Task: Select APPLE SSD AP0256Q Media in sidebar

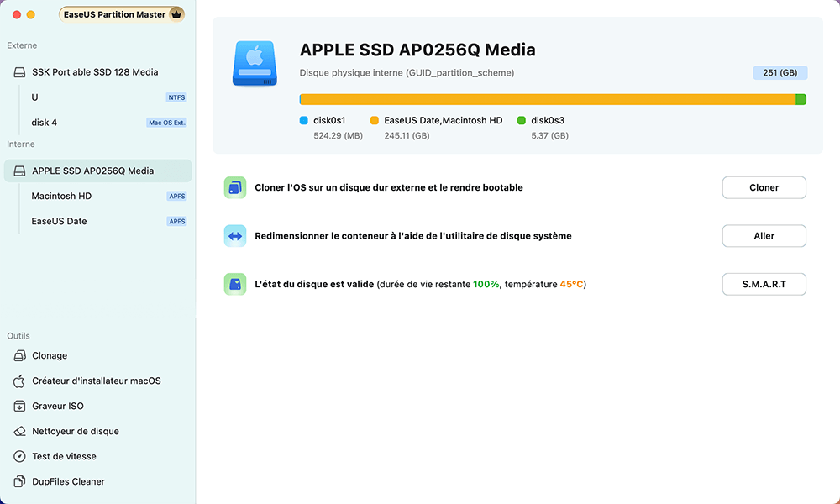Action: click(98, 171)
